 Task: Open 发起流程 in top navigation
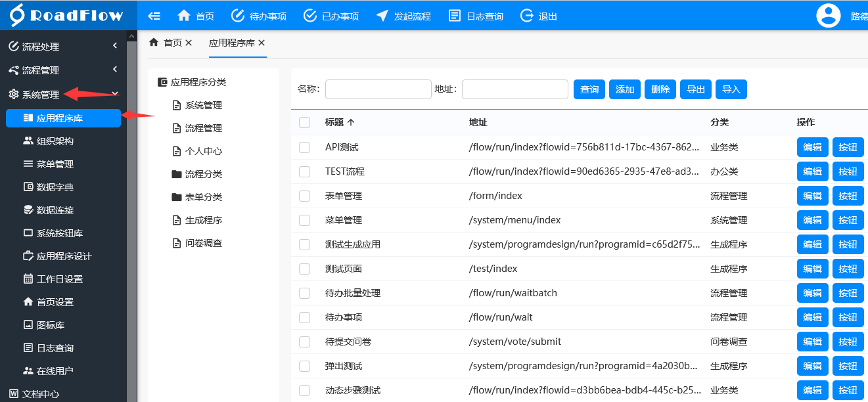[403, 16]
